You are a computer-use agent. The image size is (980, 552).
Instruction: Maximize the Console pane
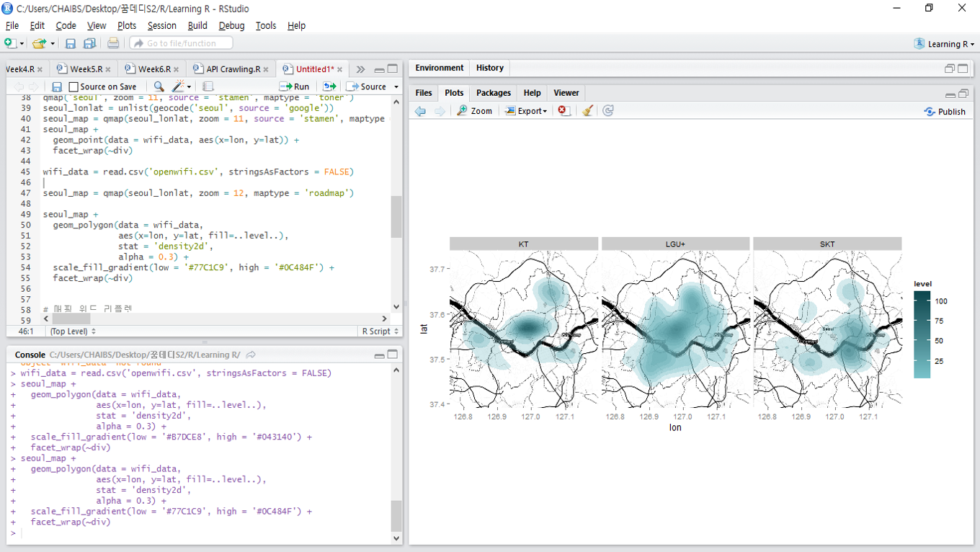point(393,355)
